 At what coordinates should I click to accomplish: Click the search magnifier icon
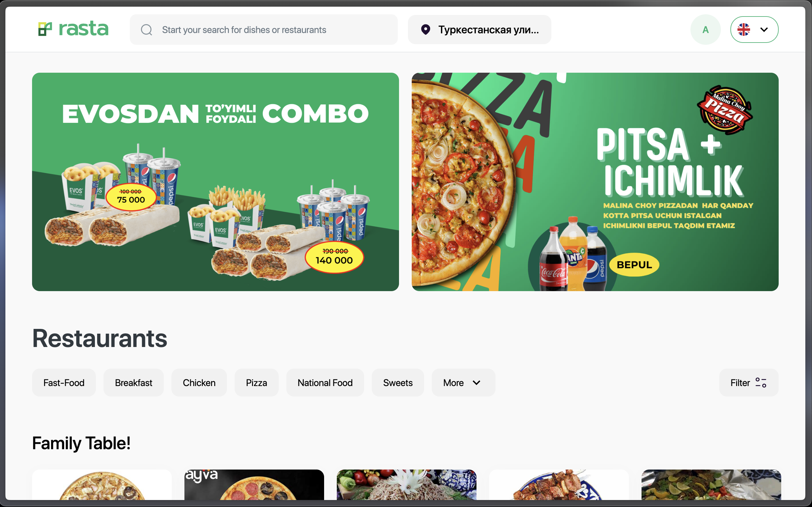pos(147,30)
